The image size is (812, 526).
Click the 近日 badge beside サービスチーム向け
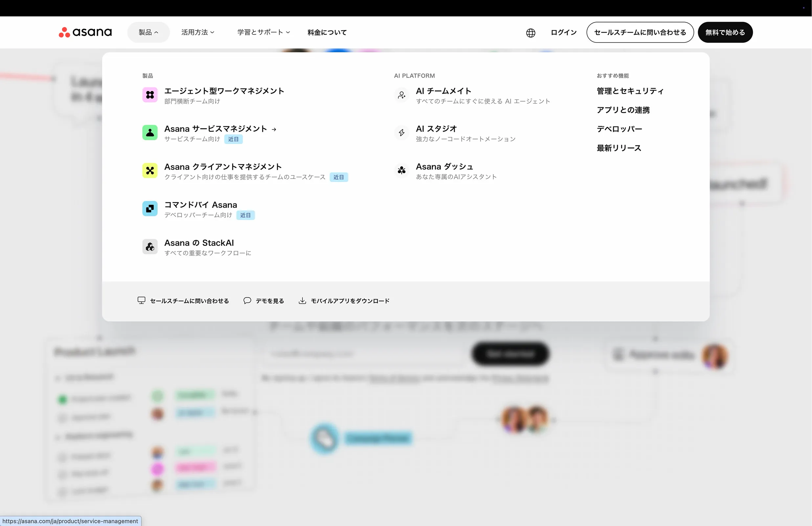coord(233,139)
